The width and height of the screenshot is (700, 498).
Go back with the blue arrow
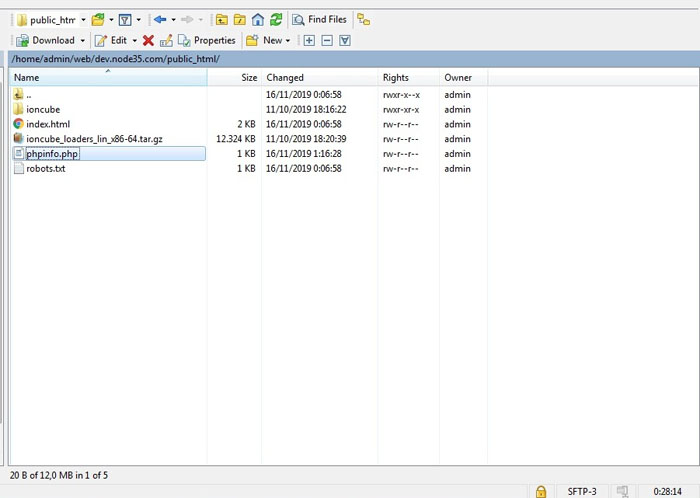coord(160,20)
